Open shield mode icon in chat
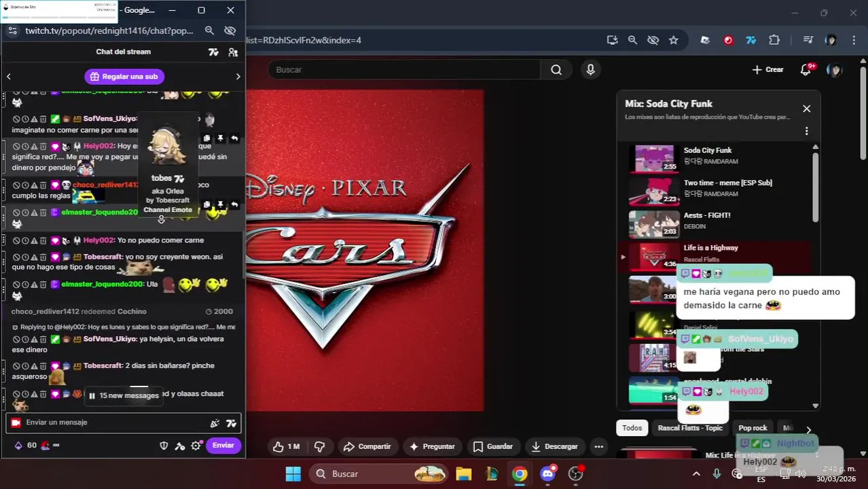The image size is (868, 489). coord(164,446)
